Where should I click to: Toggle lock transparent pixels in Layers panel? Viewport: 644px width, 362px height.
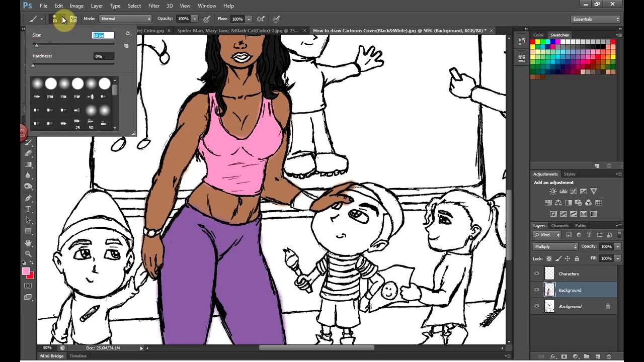click(x=549, y=258)
